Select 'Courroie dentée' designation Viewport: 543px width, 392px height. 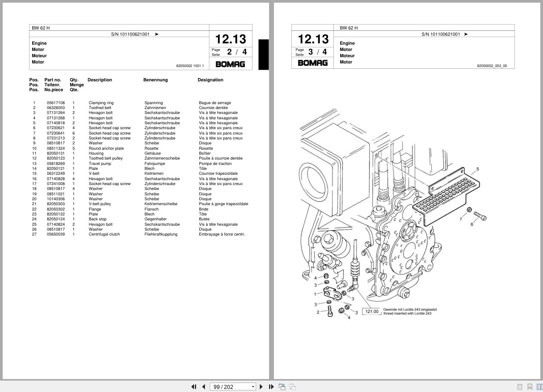tap(213, 108)
